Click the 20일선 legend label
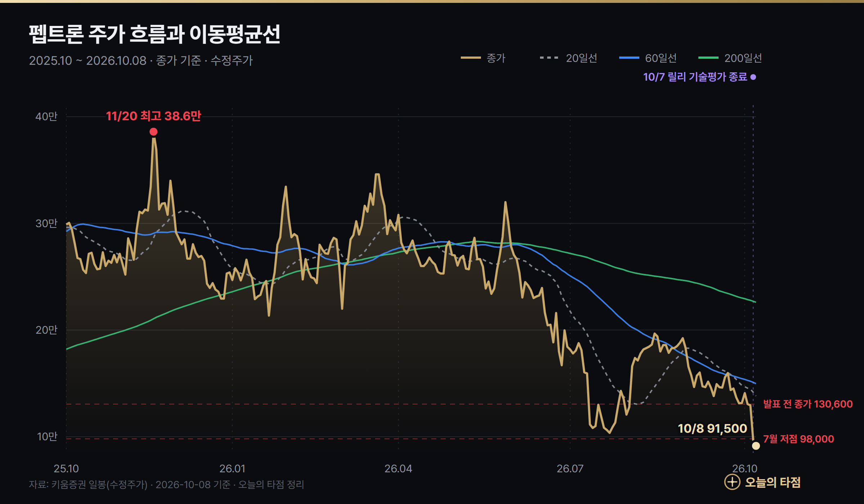 (581, 58)
